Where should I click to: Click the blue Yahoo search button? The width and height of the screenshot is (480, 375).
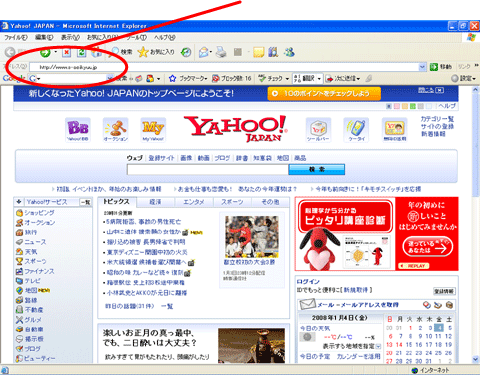point(316,169)
